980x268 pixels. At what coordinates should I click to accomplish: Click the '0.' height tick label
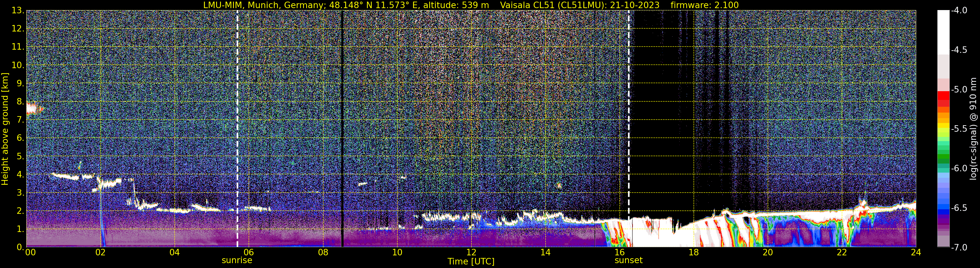click(20, 247)
